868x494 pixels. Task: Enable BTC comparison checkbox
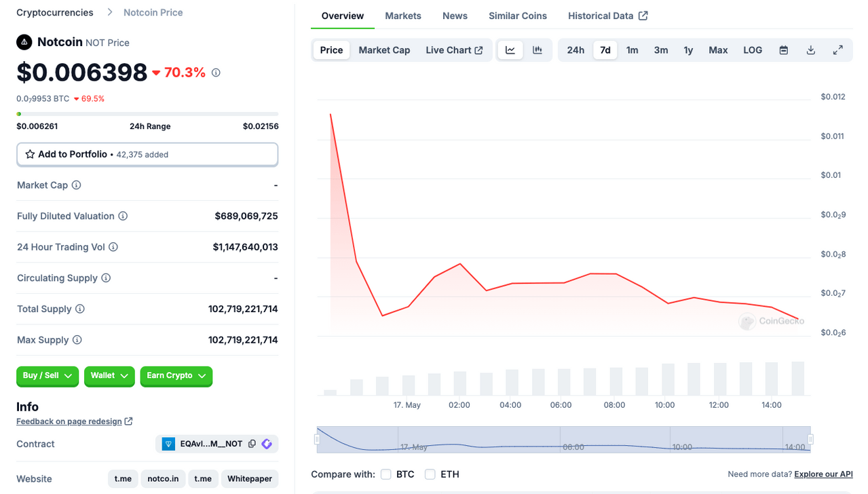click(x=385, y=474)
